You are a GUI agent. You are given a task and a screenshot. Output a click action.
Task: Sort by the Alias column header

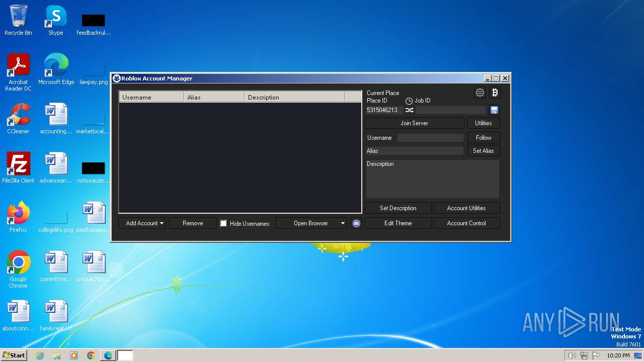[214, 97]
